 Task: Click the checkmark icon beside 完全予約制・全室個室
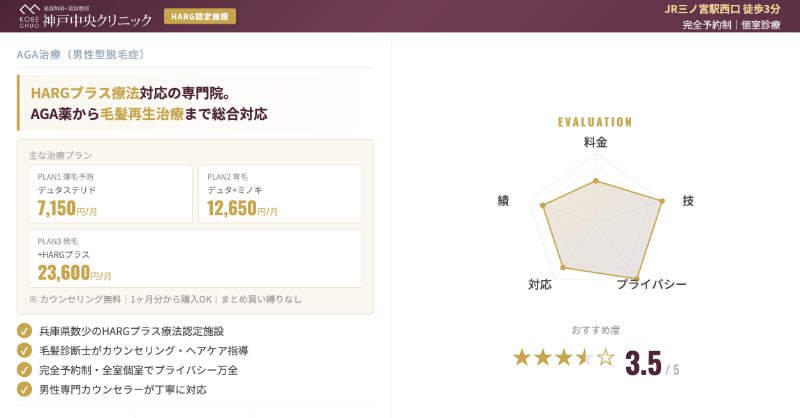25,369
